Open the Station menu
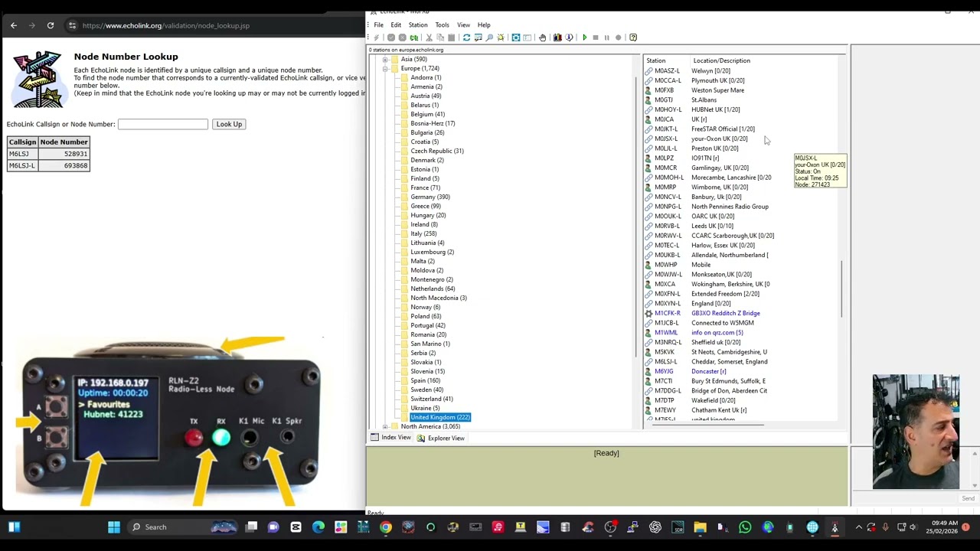The height and width of the screenshot is (551, 980). tap(418, 24)
